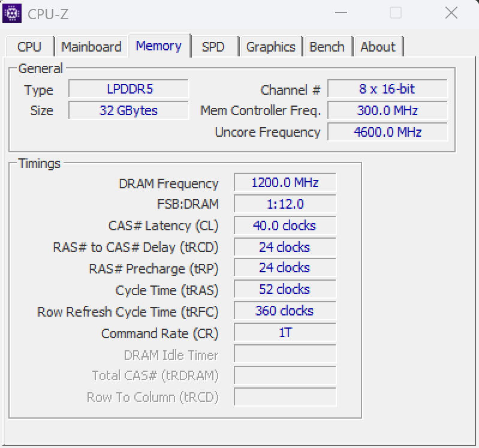Click the Row Refresh Cycle Time value
This screenshot has width=479, height=448.
click(x=285, y=311)
